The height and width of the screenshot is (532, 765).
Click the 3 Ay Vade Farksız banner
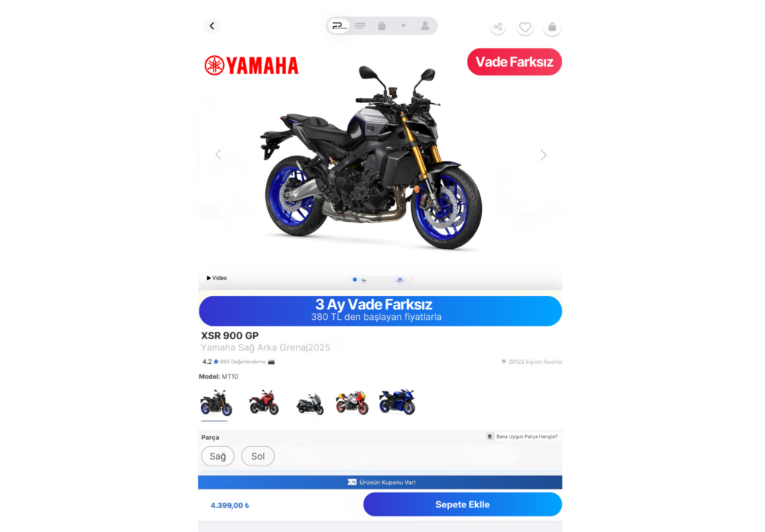pos(380,311)
